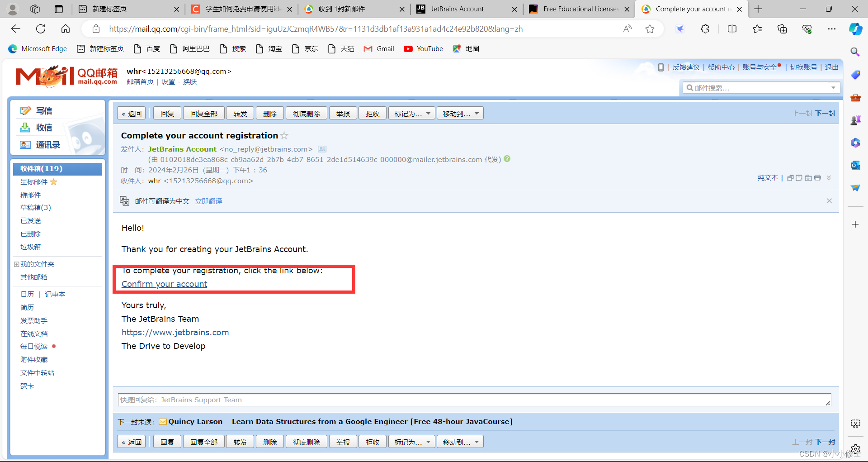Open email in new window icon
The height and width of the screenshot is (462, 868).
790,178
